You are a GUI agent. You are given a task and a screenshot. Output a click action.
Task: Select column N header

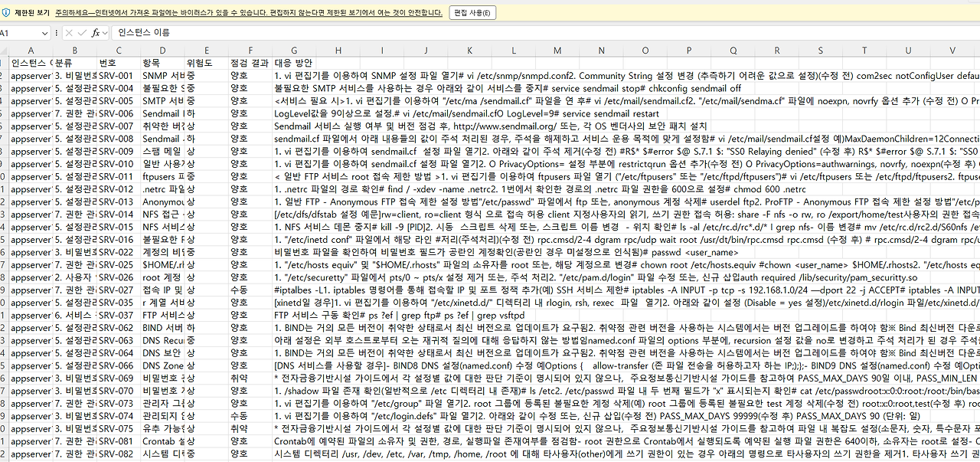601,51
